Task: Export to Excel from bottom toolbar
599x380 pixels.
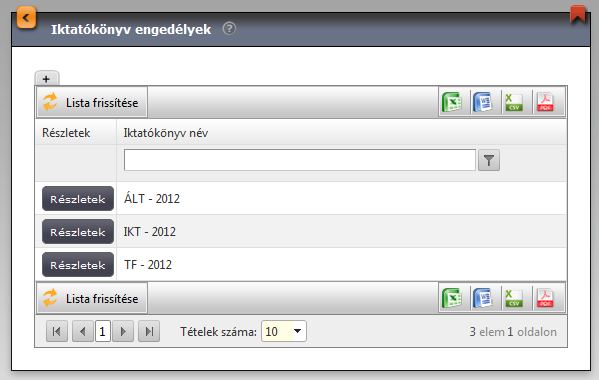Action: click(452, 298)
